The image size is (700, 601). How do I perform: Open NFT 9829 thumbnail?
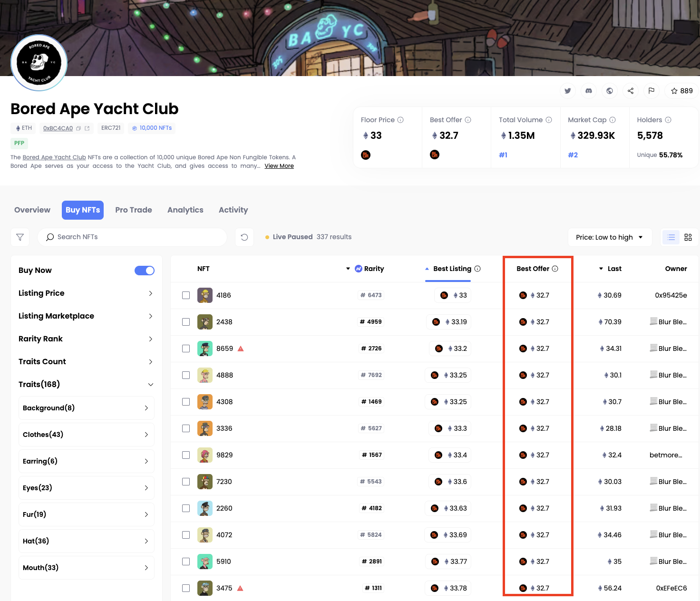click(205, 455)
